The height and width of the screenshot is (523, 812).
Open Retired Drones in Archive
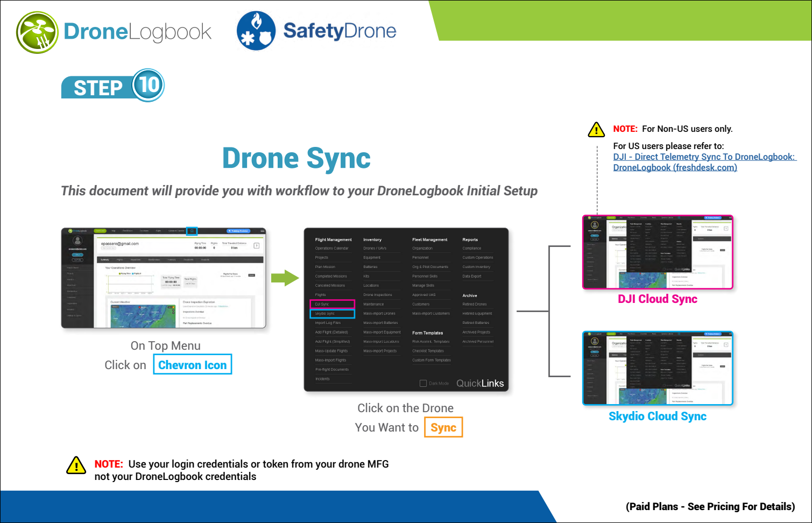(x=475, y=304)
